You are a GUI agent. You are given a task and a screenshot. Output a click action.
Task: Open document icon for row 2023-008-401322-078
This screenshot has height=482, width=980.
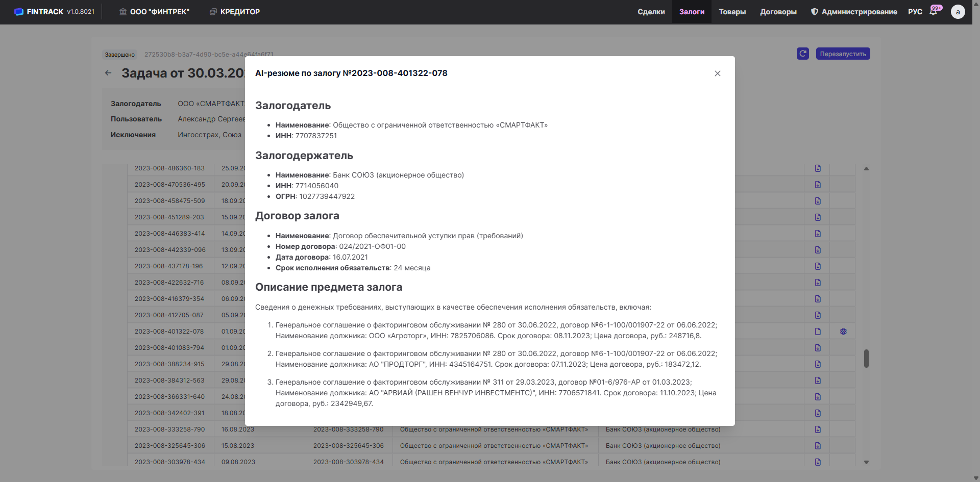818,332
